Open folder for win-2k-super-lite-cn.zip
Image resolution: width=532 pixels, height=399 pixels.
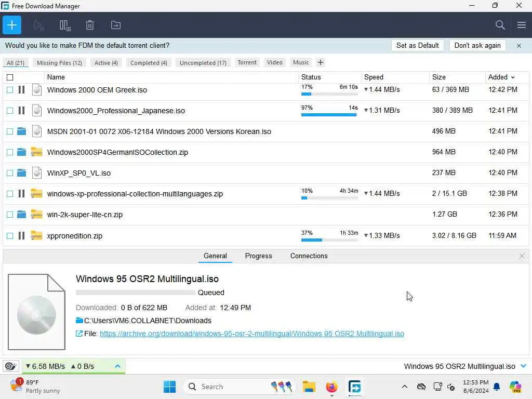click(x=21, y=215)
